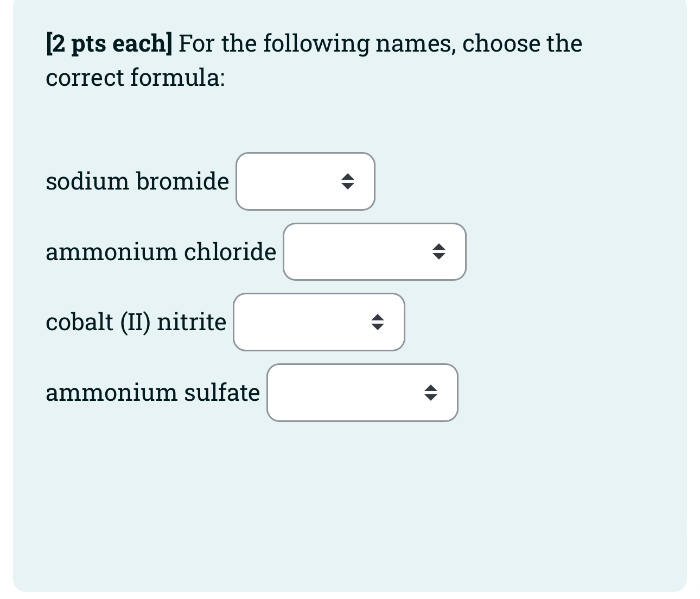Click the ammonium sulfate dropdown arrow icon
Screen dimensions: 700x599
430,393
